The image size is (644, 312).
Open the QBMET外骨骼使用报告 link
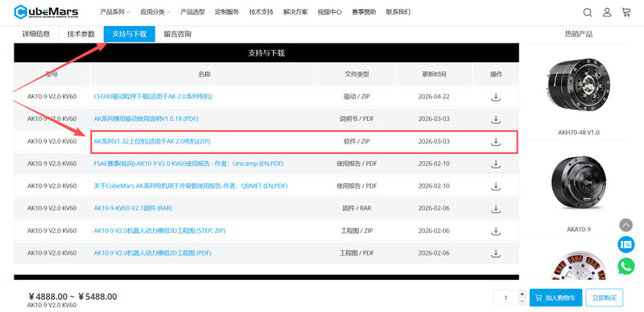[191, 185]
